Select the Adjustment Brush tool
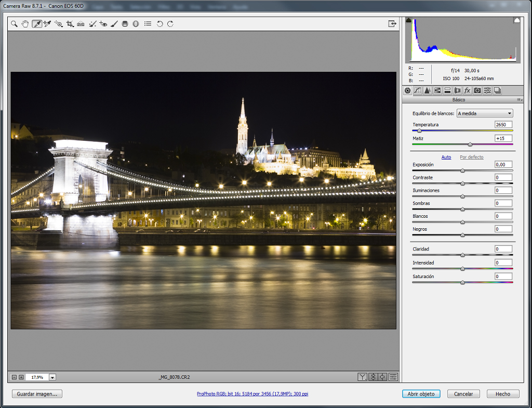This screenshot has width=532, height=408. coord(114,24)
